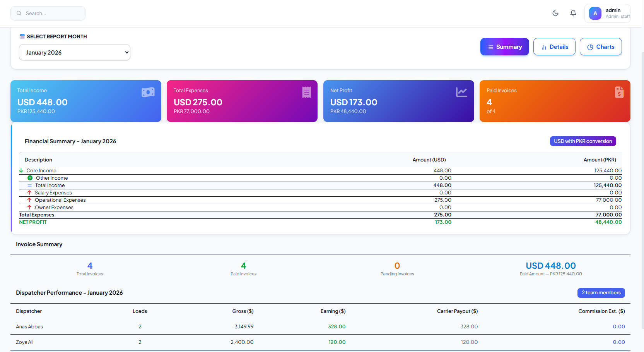The width and height of the screenshot is (644, 352).
Task: Click the down arrow icon beside Core Income
Action: point(21,171)
